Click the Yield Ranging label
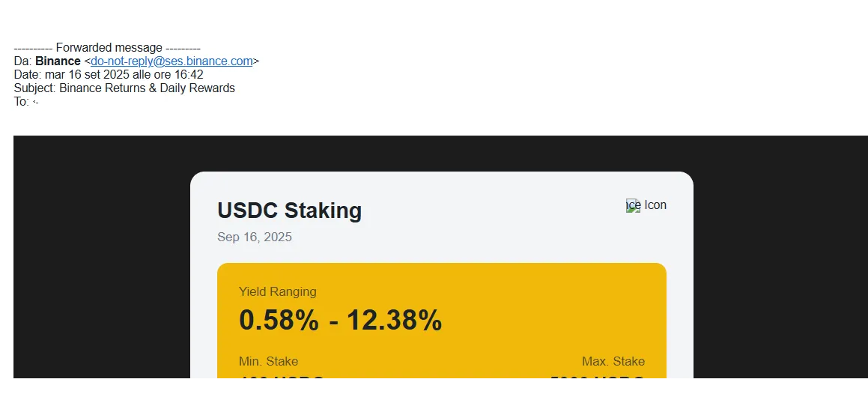 [277, 291]
